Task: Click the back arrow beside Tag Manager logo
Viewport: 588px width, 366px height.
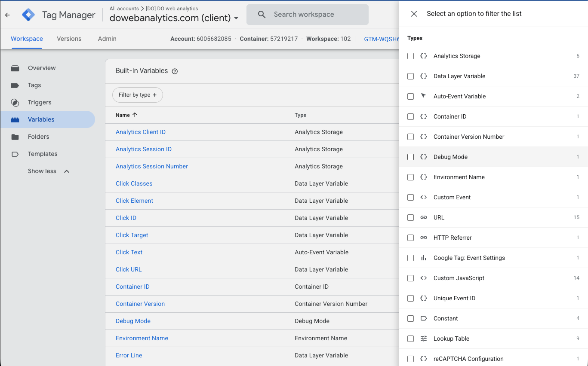Action: 7,15
